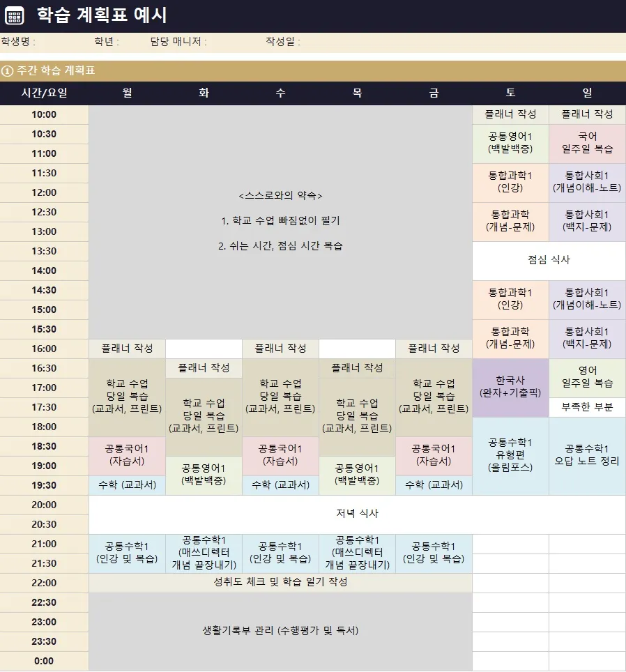Click 공통국어1 (자습서) in the 수 column
The height and width of the screenshot is (672, 626).
point(281,456)
